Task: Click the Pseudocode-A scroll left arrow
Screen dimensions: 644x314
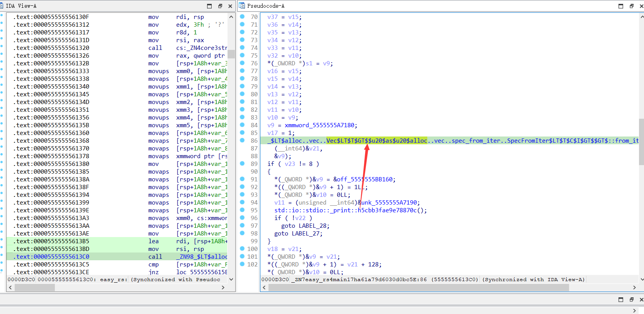Action: (x=264, y=287)
